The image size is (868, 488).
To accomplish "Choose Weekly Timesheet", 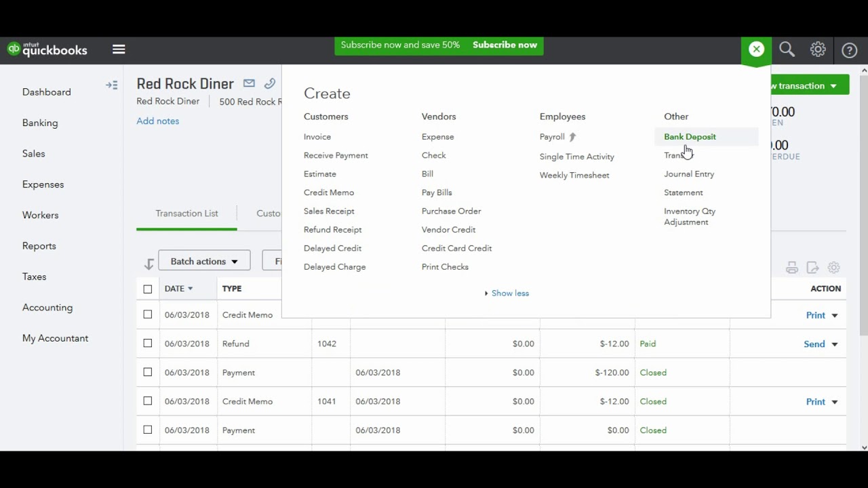I will [x=574, y=175].
